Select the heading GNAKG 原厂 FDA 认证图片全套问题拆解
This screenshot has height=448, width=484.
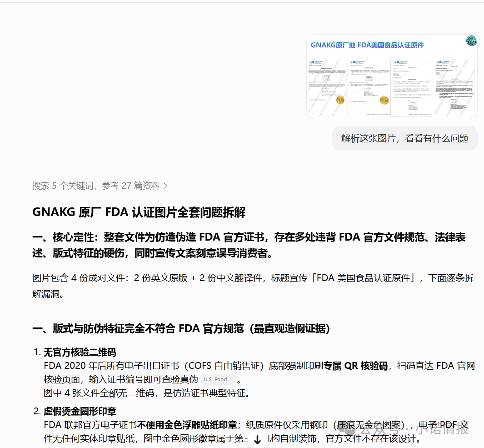139,212
